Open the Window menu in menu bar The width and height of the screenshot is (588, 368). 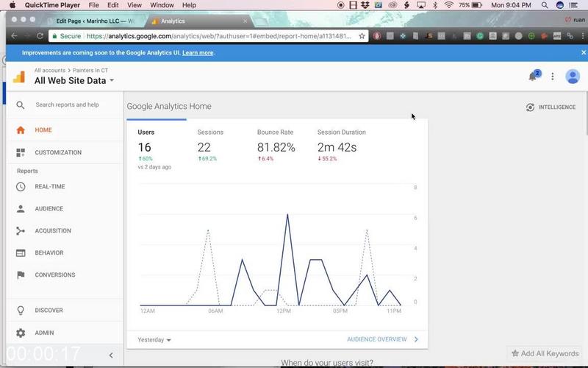(x=162, y=5)
